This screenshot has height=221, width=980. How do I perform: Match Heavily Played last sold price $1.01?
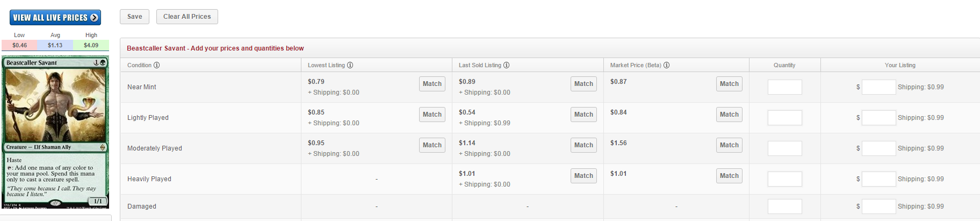(x=583, y=176)
